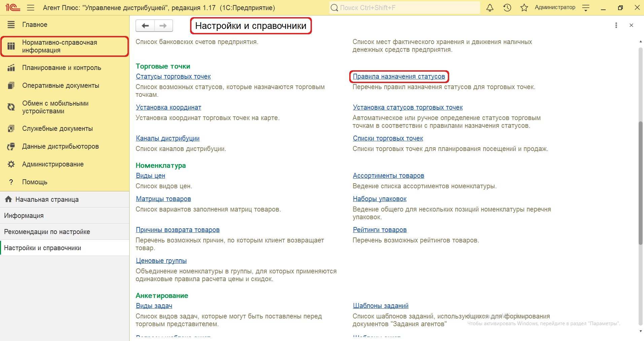644x341 pixels.
Task: Open Ассортименты товаров link
Action: click(388, 176)
